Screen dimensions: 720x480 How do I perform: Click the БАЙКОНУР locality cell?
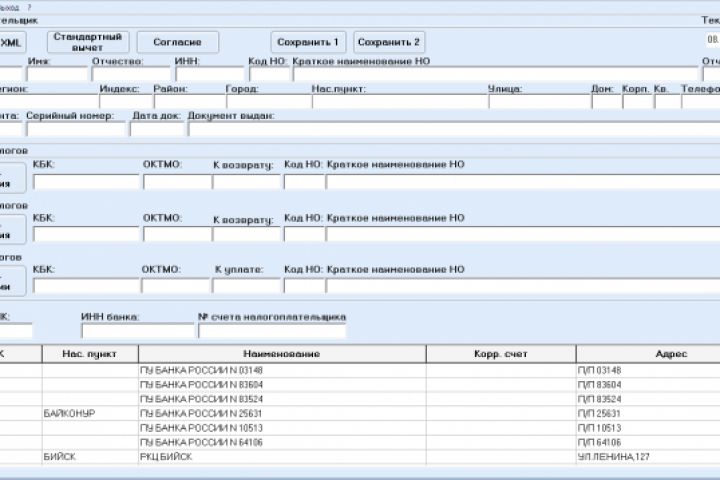(90, 413)
